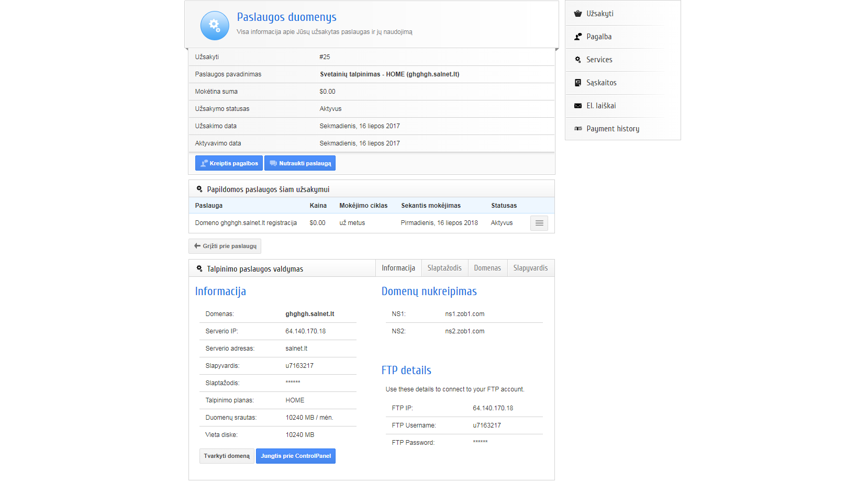
Task: Click Duomenų srautas value 10240 MB / mėn.
Action: (x=309, y=418)
